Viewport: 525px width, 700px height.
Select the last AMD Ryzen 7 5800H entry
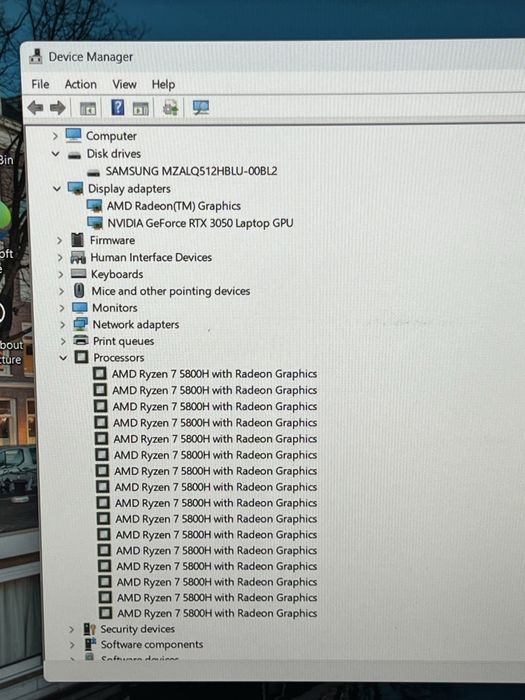217,613
